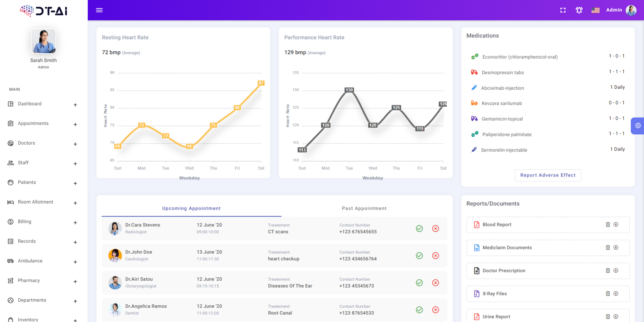
Task: Expand the Ambulance menu plus sign
Action: (75, 262)
